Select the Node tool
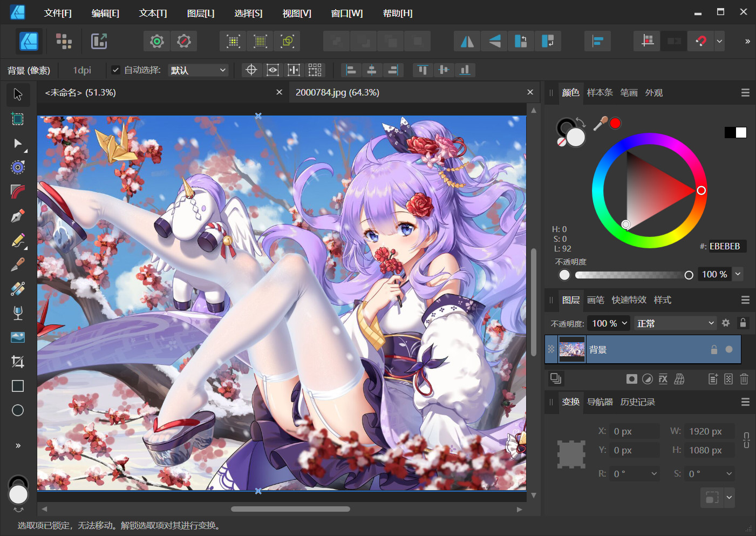The height and width of the screenshot is (536, 756). tap(18, 143)
